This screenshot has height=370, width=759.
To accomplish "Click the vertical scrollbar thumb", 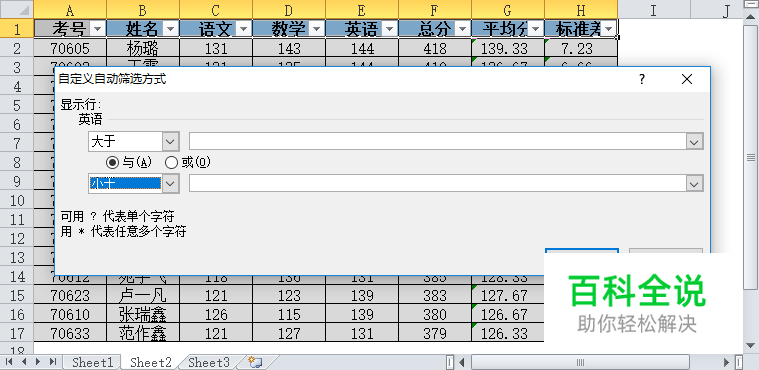I will (751, 157).
